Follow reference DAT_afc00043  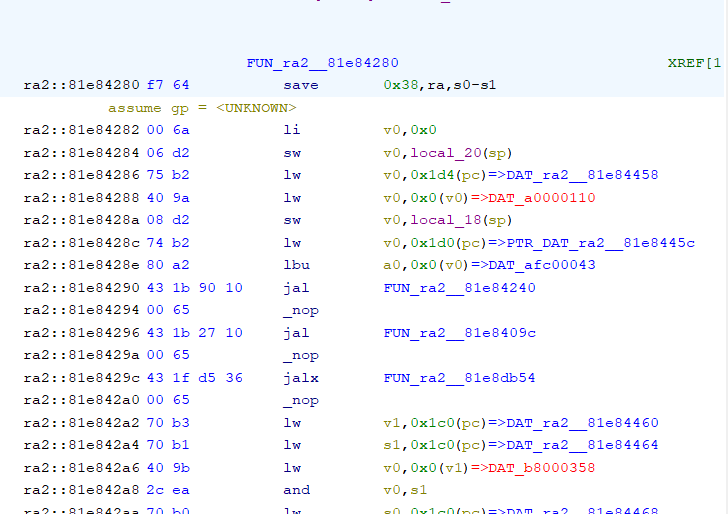pos(542,265)
